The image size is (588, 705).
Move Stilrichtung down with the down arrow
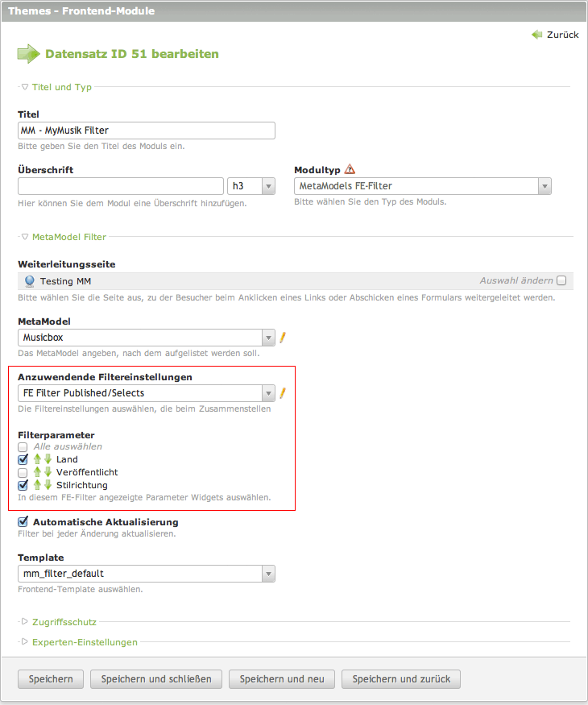(x=48, y=485)
